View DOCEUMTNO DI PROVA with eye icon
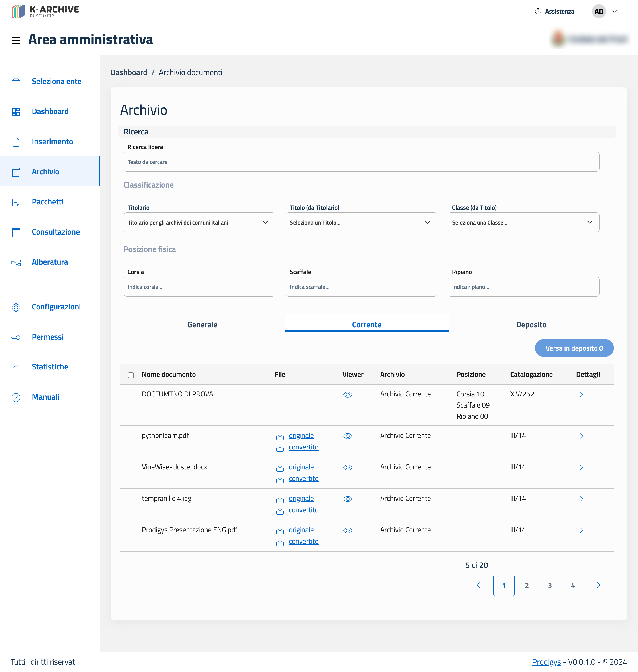 pos(347,394)
